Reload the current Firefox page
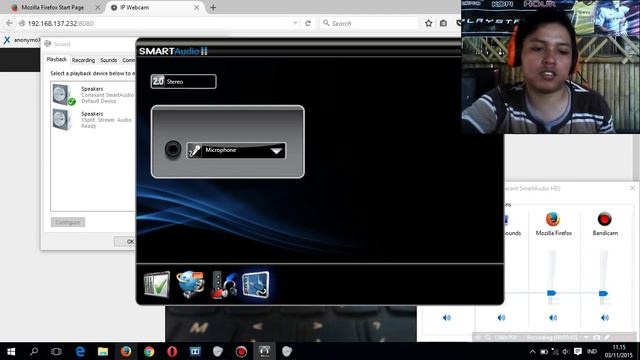640x360 pixels. pyautogui.click(x=308, y=23)
